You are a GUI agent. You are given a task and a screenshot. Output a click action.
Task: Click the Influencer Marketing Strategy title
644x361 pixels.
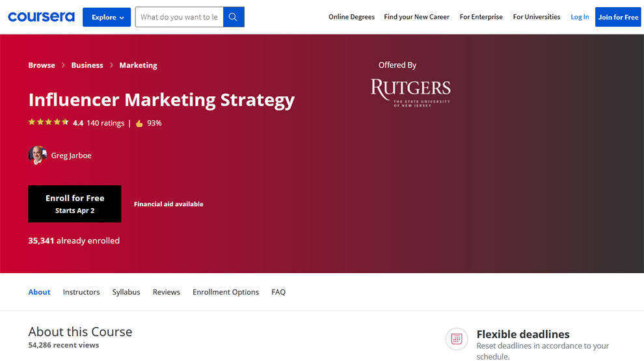coord(161,100)
